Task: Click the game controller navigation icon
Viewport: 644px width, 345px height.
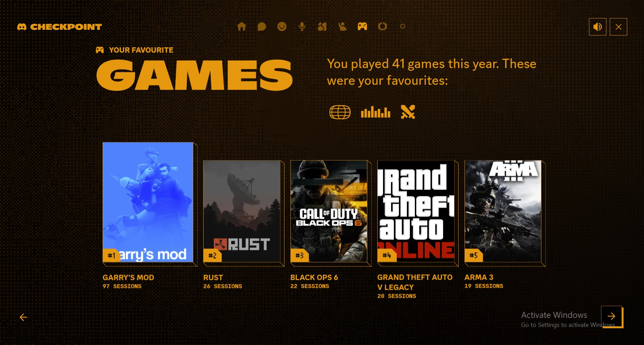Action: (362, 26)
